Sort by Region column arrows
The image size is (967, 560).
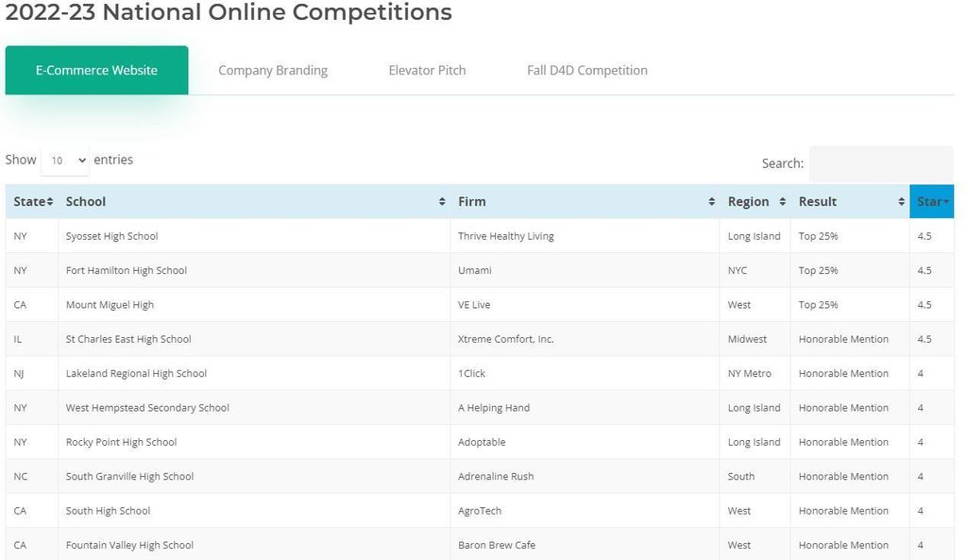782,202
